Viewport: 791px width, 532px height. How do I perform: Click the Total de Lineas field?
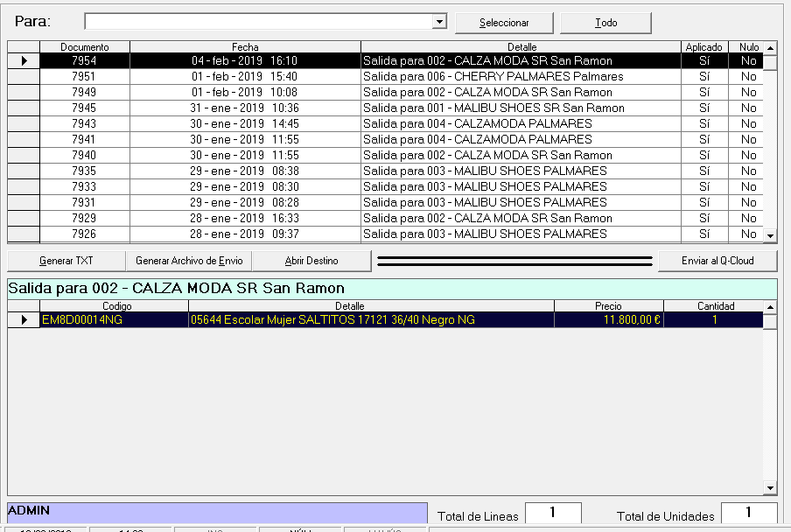[x=553, y=514]
